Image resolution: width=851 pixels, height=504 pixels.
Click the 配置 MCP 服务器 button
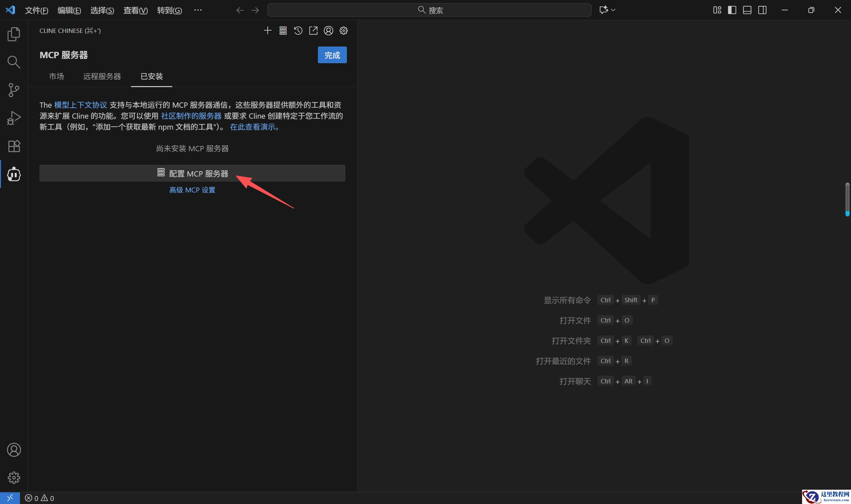pyautogui.click(x=192, y=173)
